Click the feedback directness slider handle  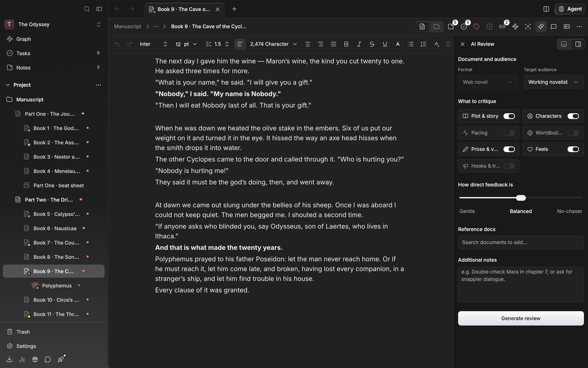[521, 198]
